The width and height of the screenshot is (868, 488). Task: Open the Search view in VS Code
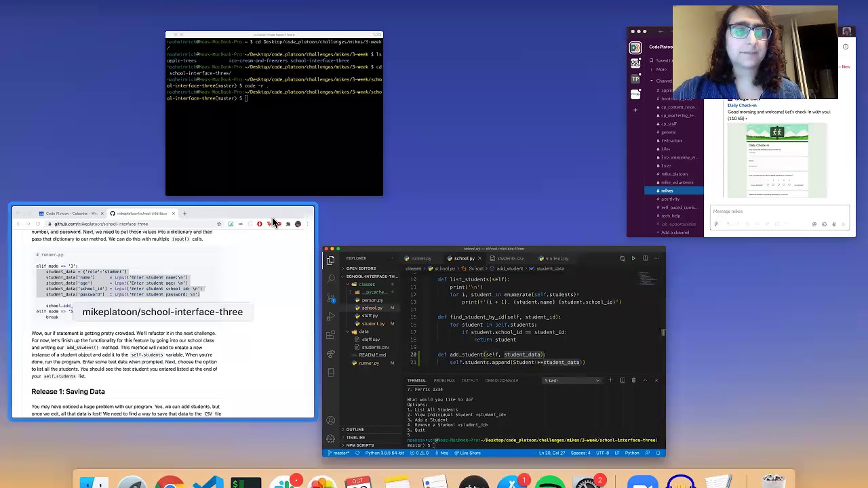tap(330, 279)
